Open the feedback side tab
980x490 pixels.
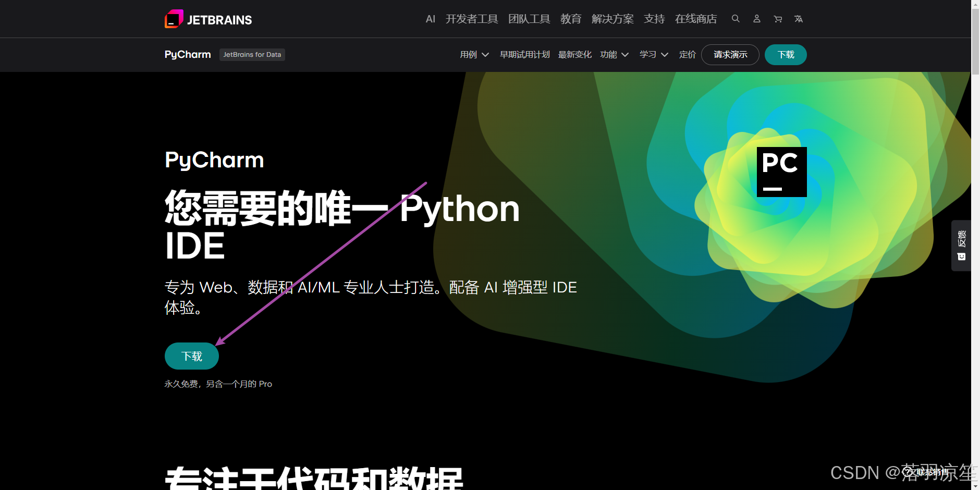point(961,246)
